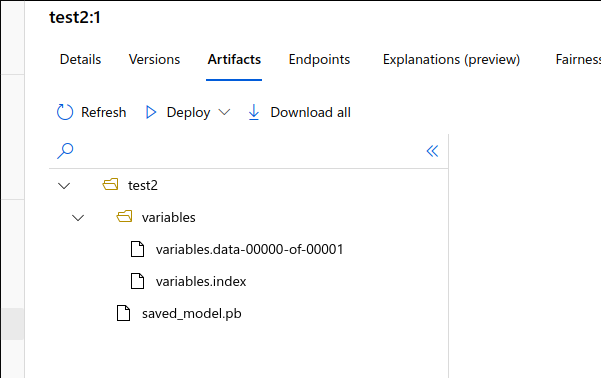Screen dimensions: 601x378
Task: Switch to the Details tab
Action: [80, 59]
